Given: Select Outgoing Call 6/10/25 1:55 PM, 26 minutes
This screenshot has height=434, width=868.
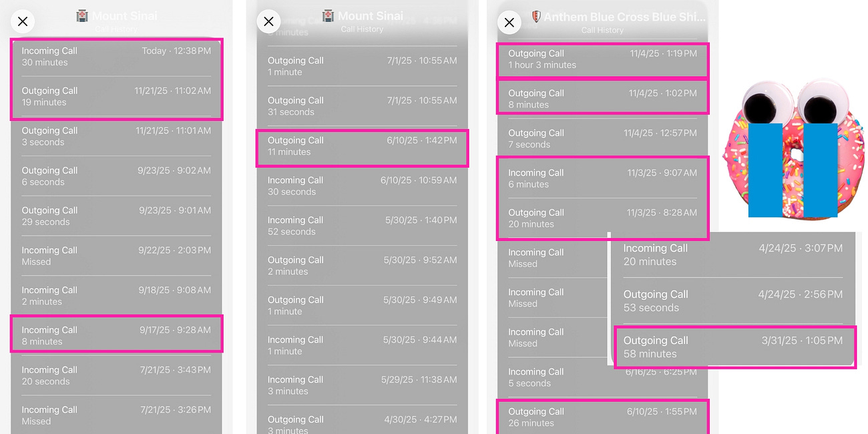Looking at the screenshot, I should [602, 417].
